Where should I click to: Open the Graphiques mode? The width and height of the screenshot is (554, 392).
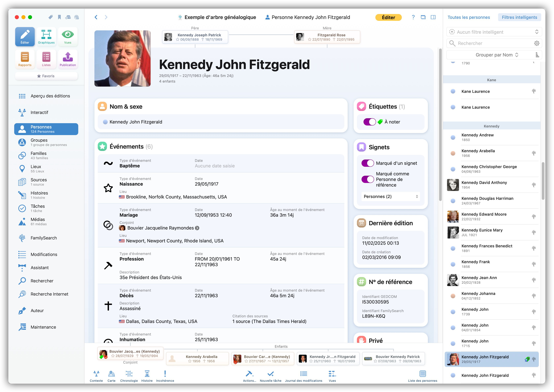click(x=46, y=36)
